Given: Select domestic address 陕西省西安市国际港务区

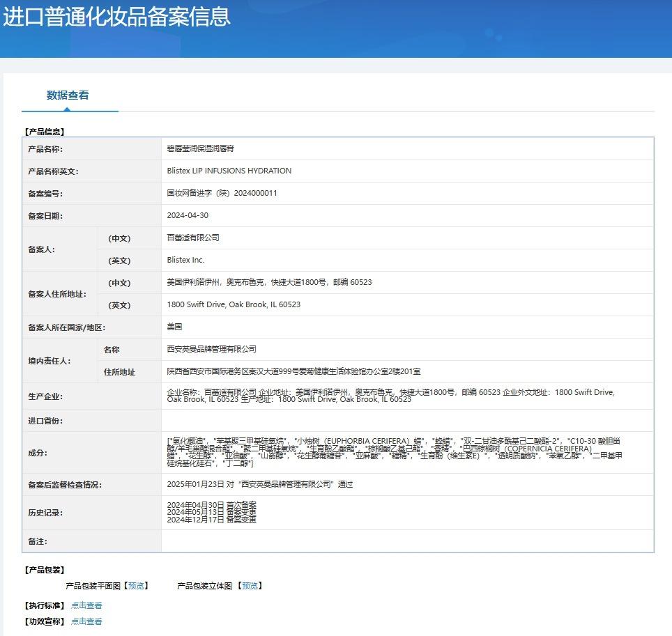Looking at the screenshot, I should point(293,371).
